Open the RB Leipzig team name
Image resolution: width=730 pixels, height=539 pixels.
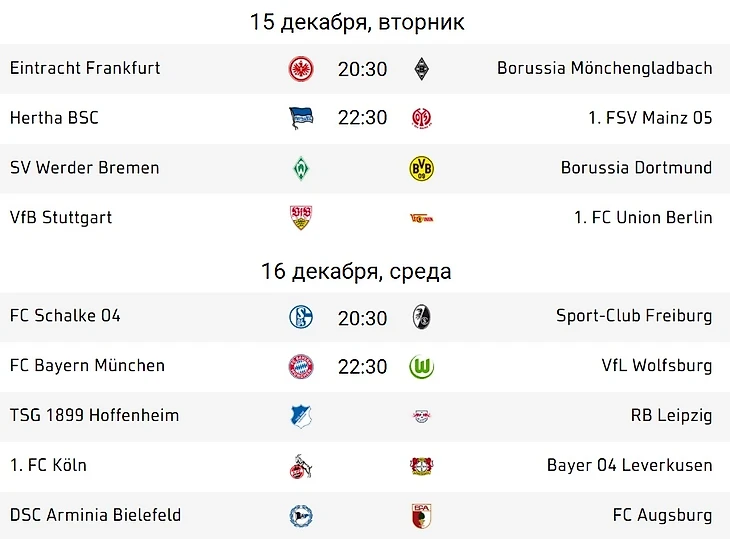click(x=671, y=416)
